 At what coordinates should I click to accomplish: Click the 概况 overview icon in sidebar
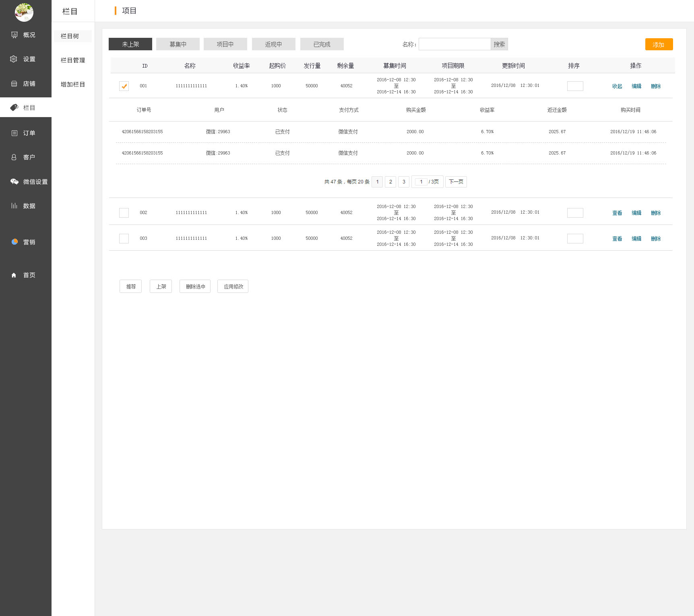tap(14, 35)
